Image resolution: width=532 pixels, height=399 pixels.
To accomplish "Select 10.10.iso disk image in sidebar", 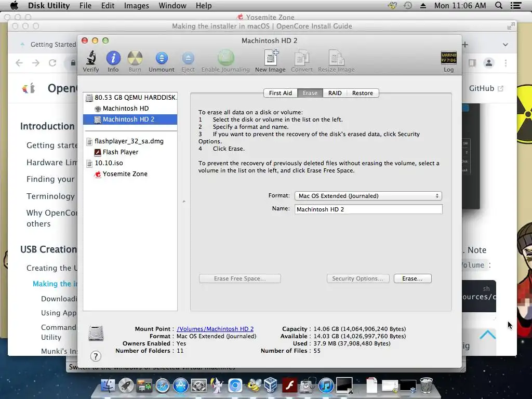I will (130, 163).
